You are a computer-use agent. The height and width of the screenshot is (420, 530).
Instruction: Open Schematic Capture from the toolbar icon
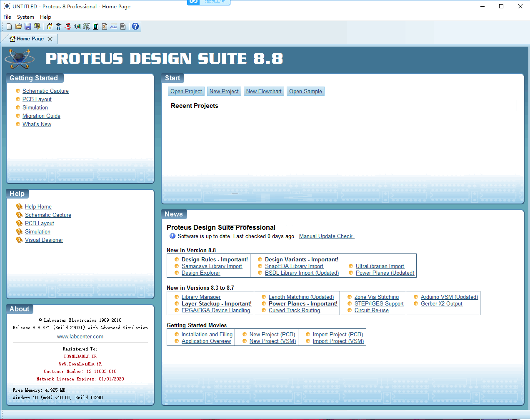[x=59, y=26]
